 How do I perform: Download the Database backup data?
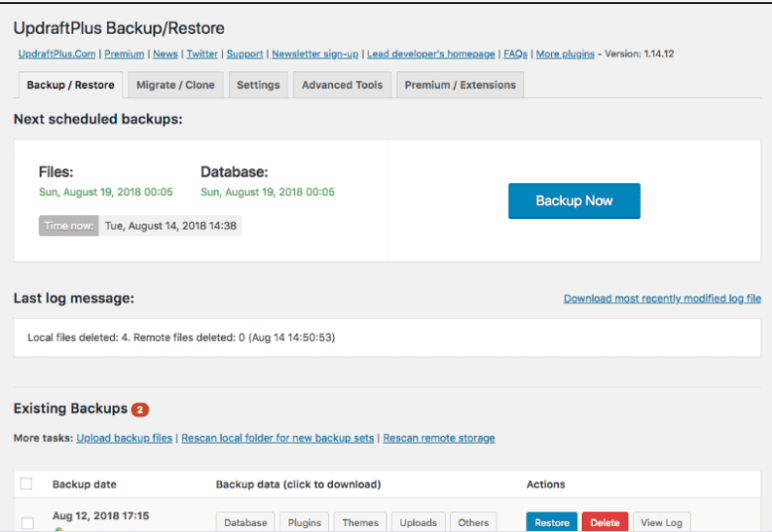pos(246,522)
